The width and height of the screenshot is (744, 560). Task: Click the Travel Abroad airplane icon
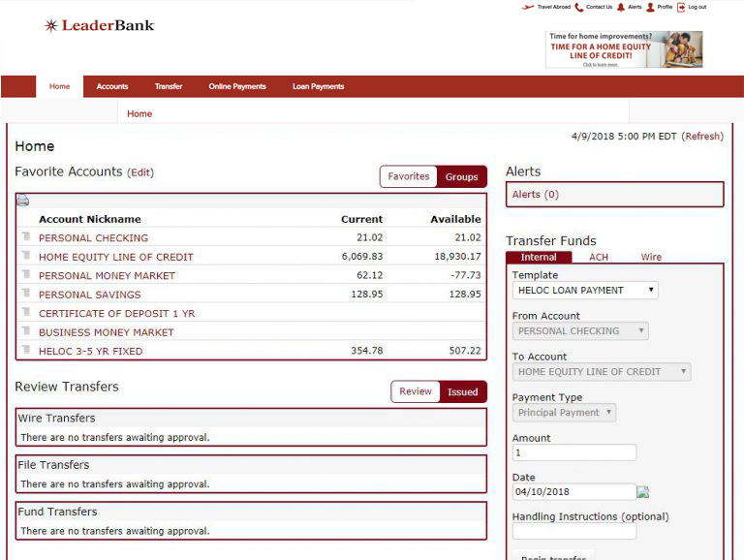(528, 7)
